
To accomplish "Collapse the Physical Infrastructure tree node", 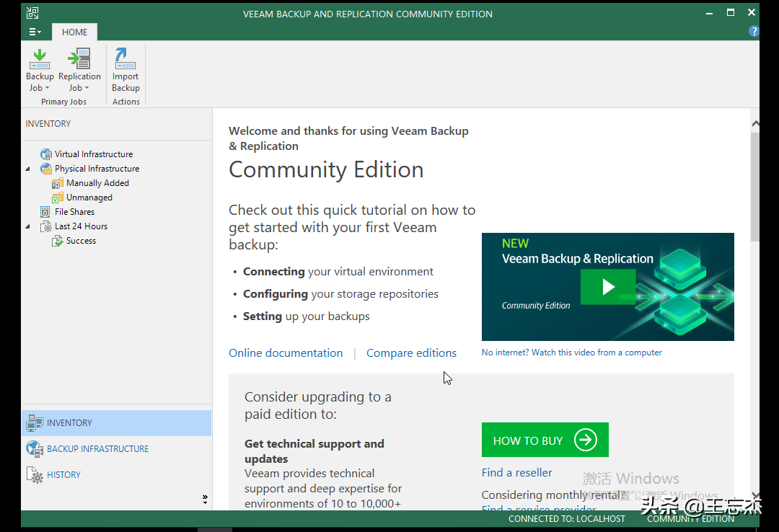I will coord(28,169).
